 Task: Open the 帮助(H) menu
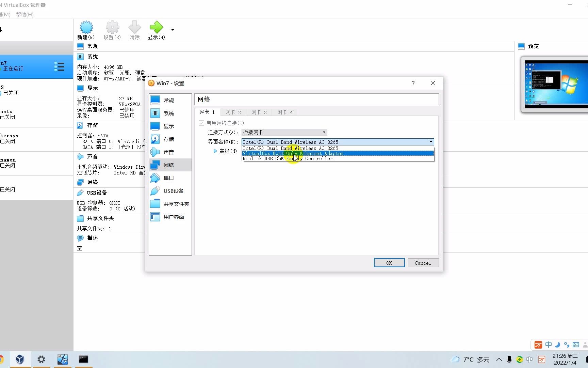pyautogui.click(x=24, y=15)
